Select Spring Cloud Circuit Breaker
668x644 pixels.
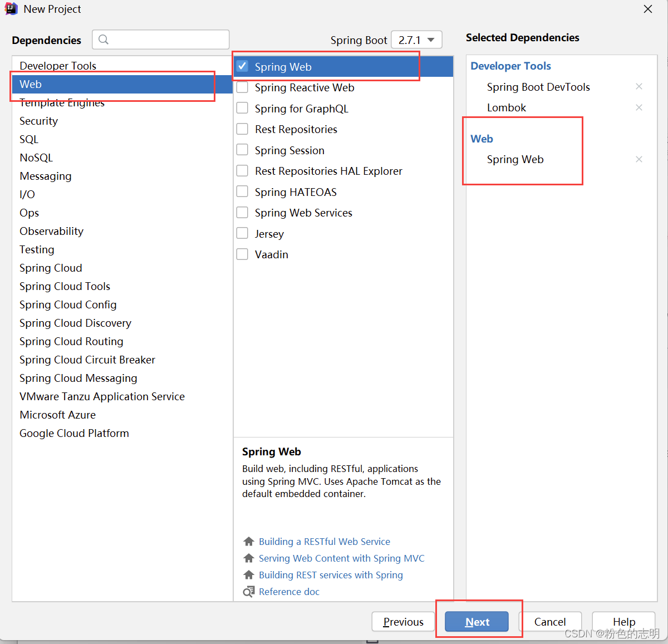[122, 360]
